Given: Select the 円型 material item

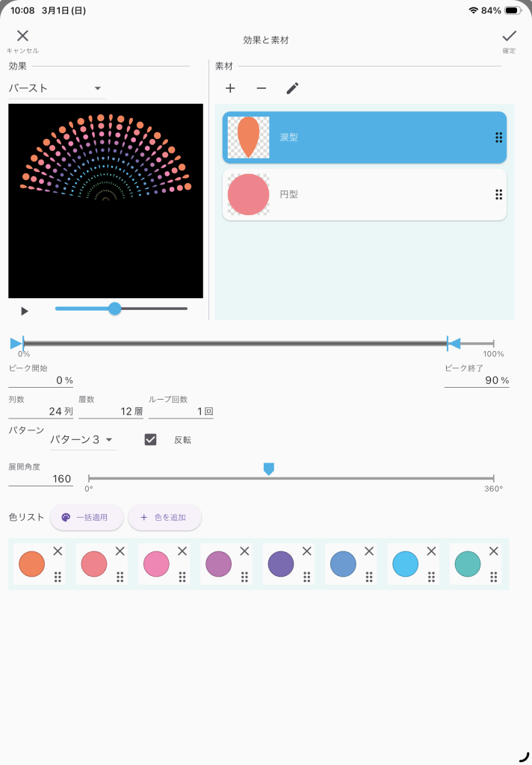Looking at the screenshot, I should [x=364, y=194].
